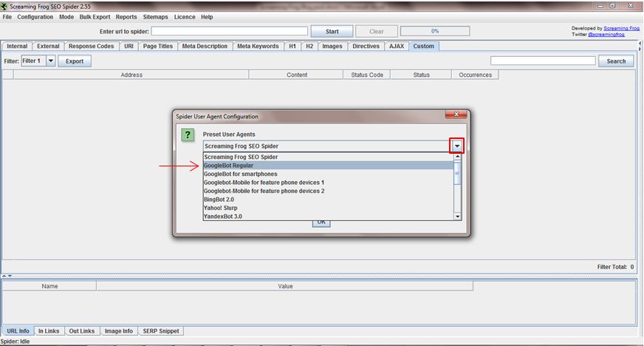This screenshot has height=346, width=644.
Task: Click the 0% crawl progress bar
Action: click(x=435, y=31)
